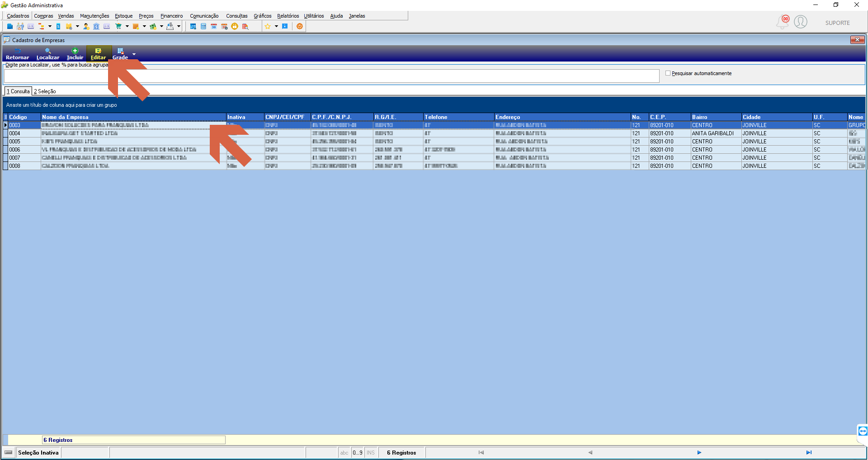Open the green money bills toolbar icon

(x=153, y=27)
